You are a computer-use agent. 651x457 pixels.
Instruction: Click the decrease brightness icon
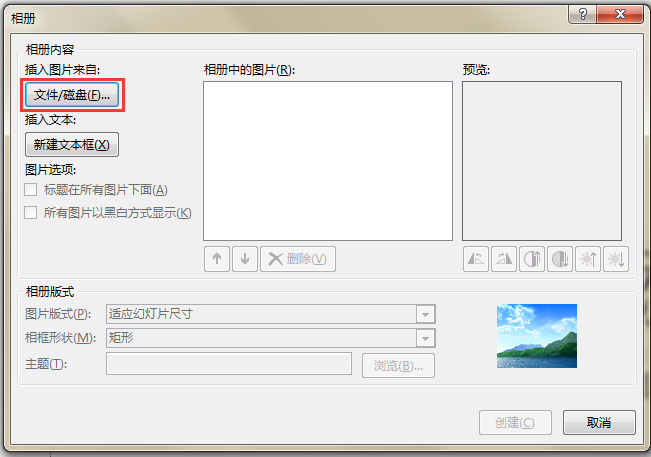coord(616,259)
